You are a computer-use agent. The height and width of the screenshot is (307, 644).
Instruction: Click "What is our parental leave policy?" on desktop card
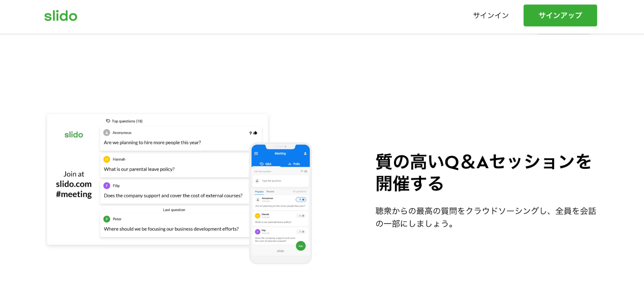(x=139, y=169)
